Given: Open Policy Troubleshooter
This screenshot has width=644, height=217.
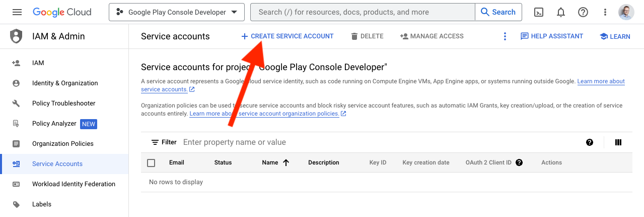Looking at the screenshot, I should [64, 103].
